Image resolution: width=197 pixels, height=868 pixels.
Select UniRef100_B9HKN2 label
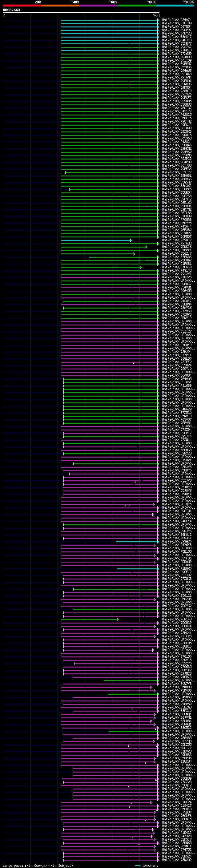pos(176,149)
